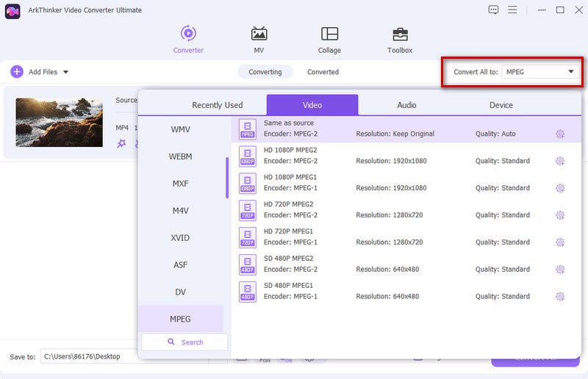Viewport: 588px width, 379px height.
Task: Choose the SD 480P MPEG1 preset
Action: [406, 292]
